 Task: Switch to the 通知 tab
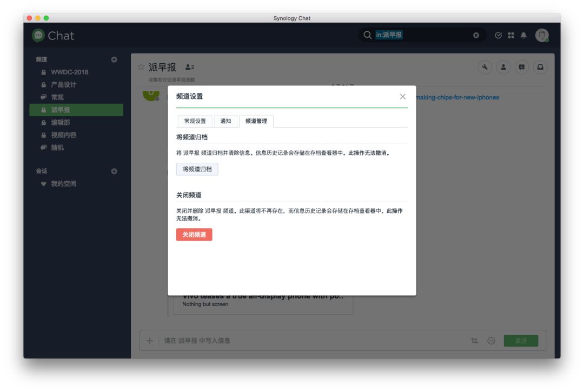coord(225,121)
